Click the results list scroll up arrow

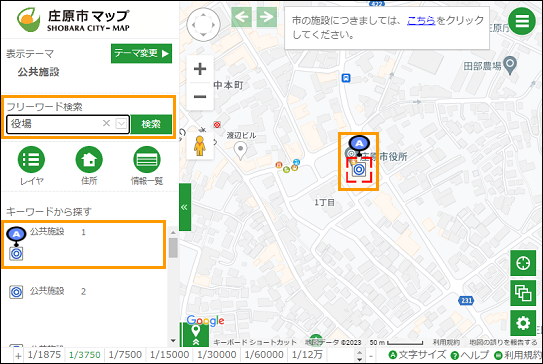tap(173, 232)
